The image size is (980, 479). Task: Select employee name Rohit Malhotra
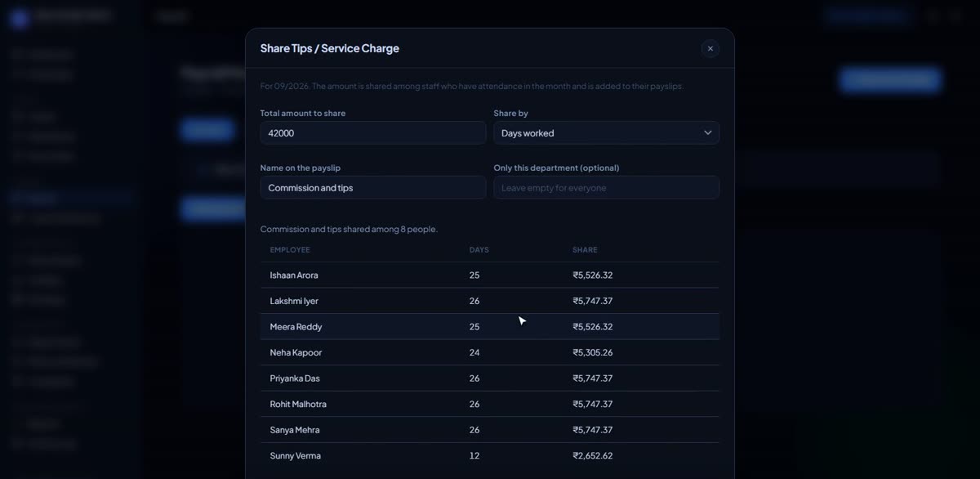[298, 404]
